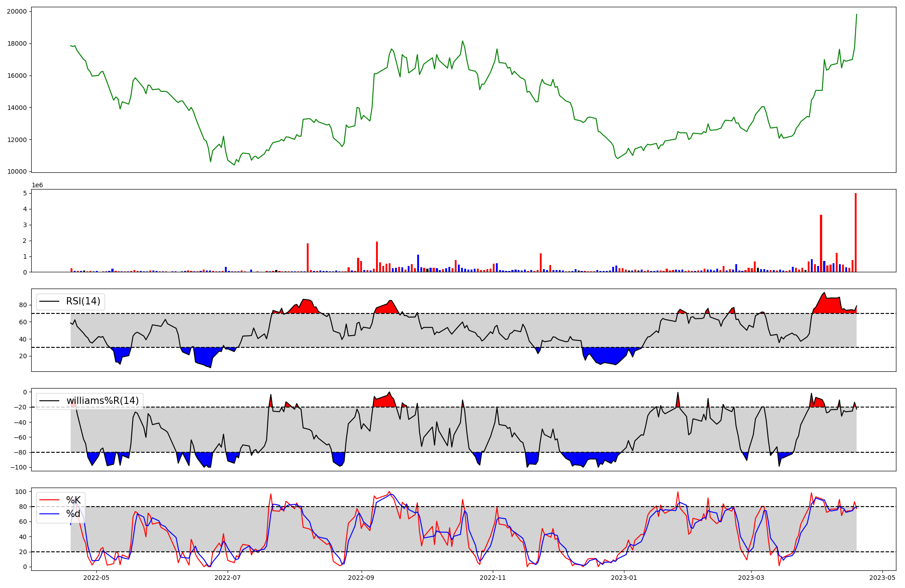The image size is (905, 588).
Task: Click the 2022-11 date tick label
Action: point(492,578)
